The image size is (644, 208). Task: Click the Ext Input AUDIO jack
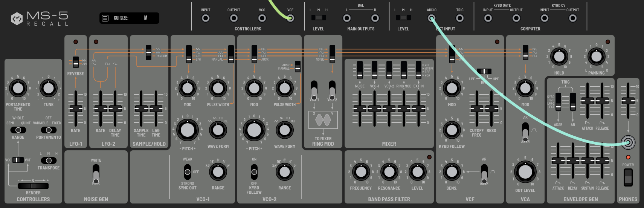point(432,18)
